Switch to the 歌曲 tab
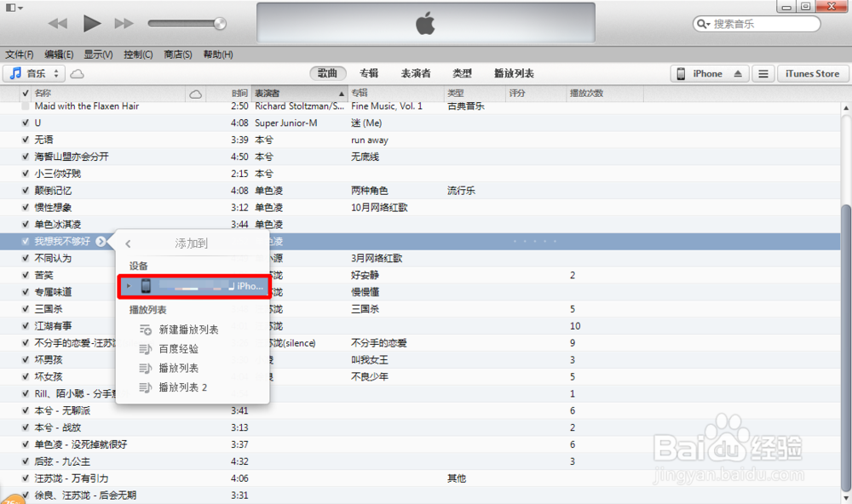Image resolution: width=852 pixels, height=504 pixels. [x=328, y=73]
